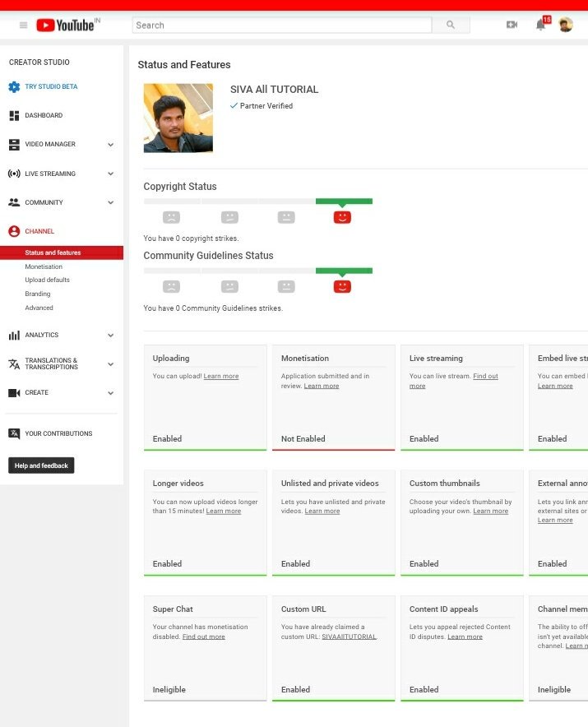This screenshot has width=588, height=727.
Task: Click the Channel person icon
Action: [x=14, y=231]
